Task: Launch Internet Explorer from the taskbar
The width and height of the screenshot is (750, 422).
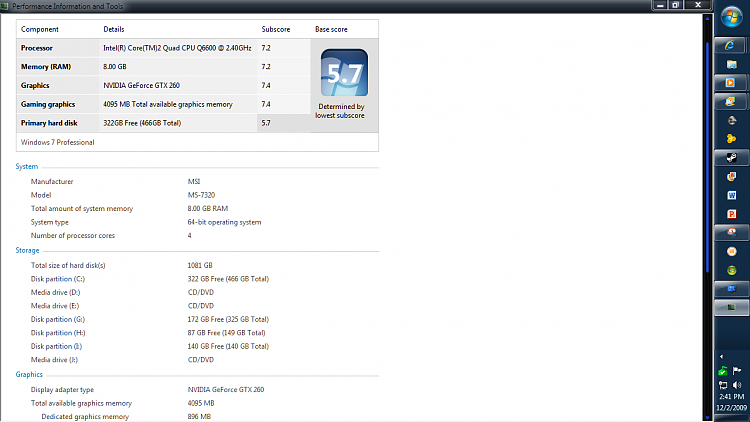Action: [731, 45]
